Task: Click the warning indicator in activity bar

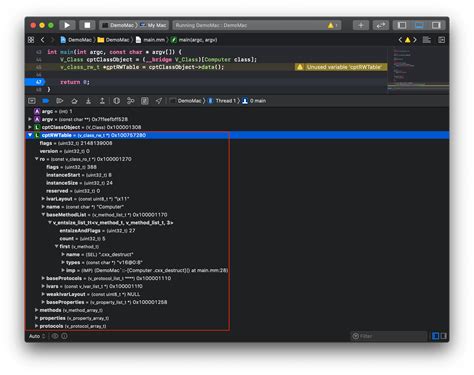Action: 332,25
